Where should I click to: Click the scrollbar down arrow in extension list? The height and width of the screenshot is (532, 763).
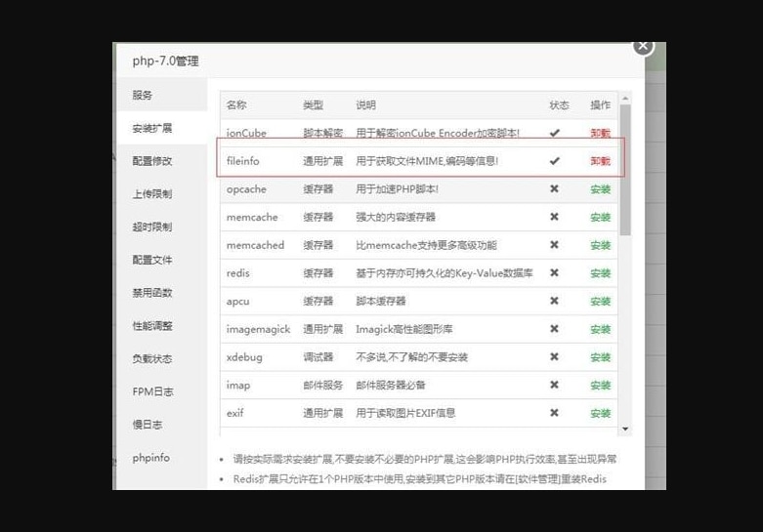625,429
